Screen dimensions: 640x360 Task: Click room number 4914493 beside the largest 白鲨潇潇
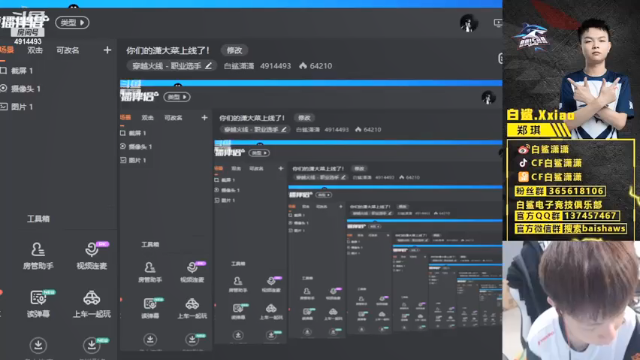(x=276, y=66)
